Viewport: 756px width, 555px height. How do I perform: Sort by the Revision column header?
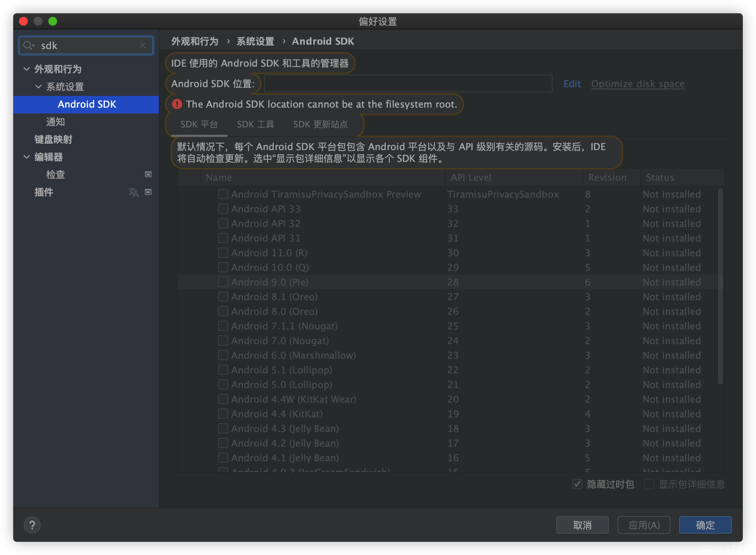611,178
